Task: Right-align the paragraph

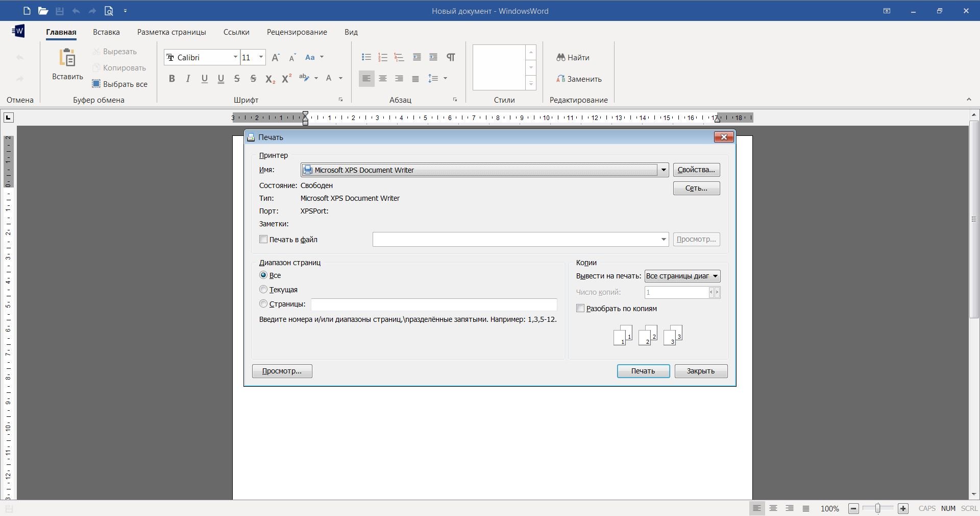Action: (399, 78)
